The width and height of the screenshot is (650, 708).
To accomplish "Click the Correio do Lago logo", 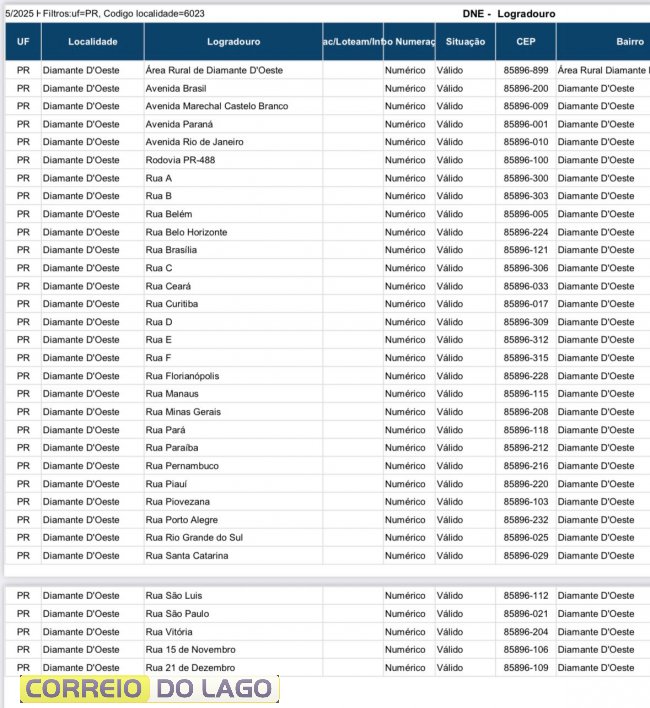I will pyautogui.click(x=149, y=688).
